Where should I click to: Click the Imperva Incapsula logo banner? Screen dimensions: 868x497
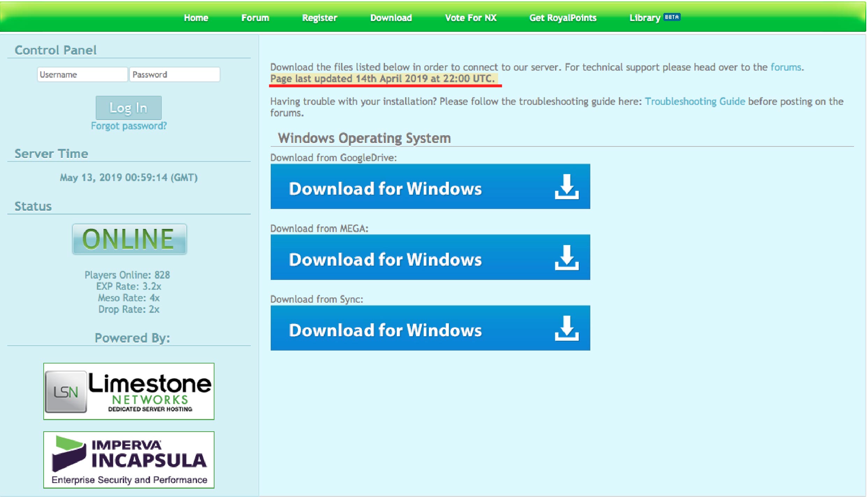(x=129, y=460)
